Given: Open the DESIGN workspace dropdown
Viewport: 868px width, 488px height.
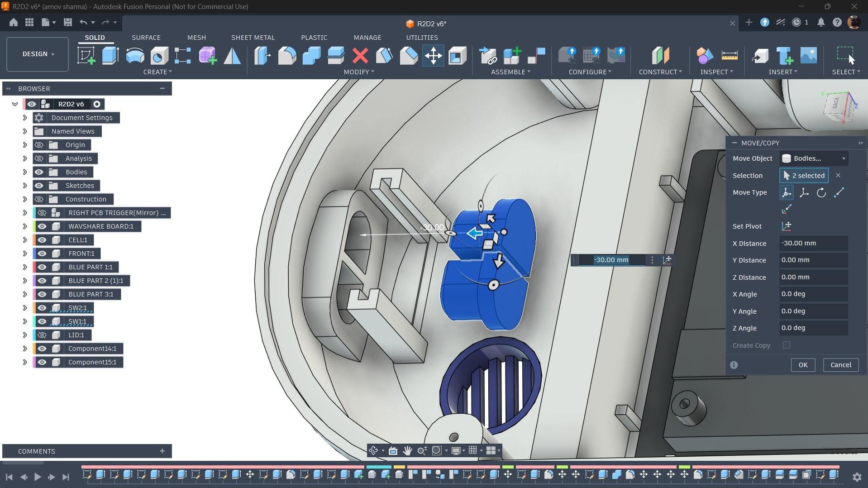Looking at the screenshot, I should 38,54.
